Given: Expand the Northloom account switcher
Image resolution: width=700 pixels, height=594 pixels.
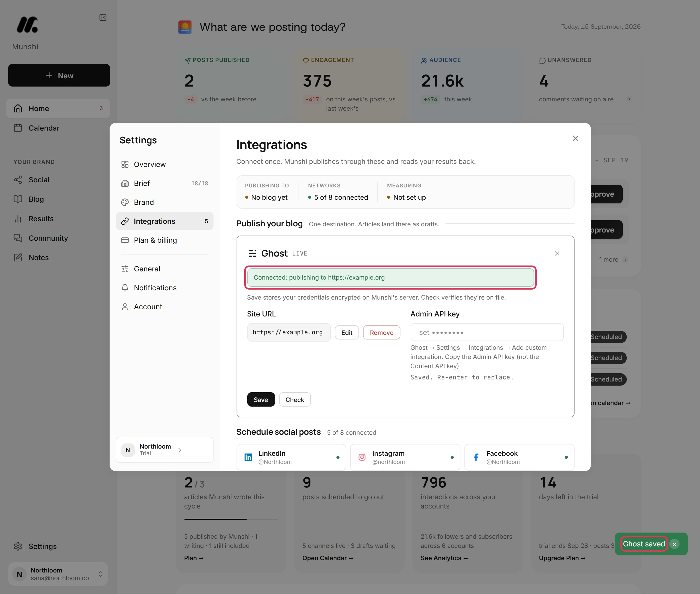Looking at the screenshot, I should point(58,574).
